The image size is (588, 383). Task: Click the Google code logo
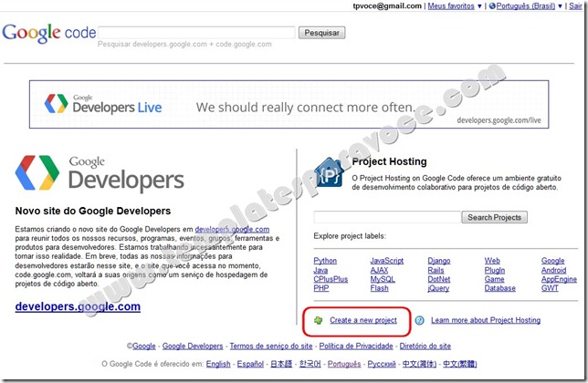coord(49,33)
